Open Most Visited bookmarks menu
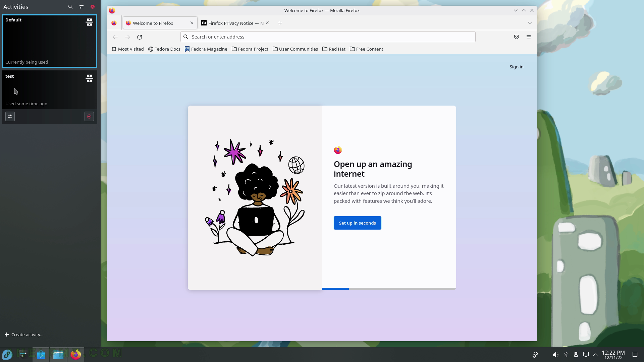The height and width of the screenshot is (362, 644). point(128,49)
